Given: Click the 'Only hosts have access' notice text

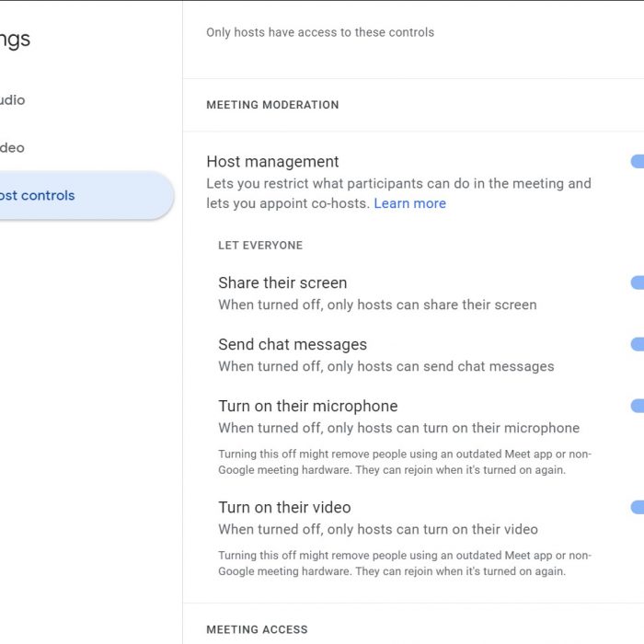Looking at the screenshot, I should pos(320,32).
